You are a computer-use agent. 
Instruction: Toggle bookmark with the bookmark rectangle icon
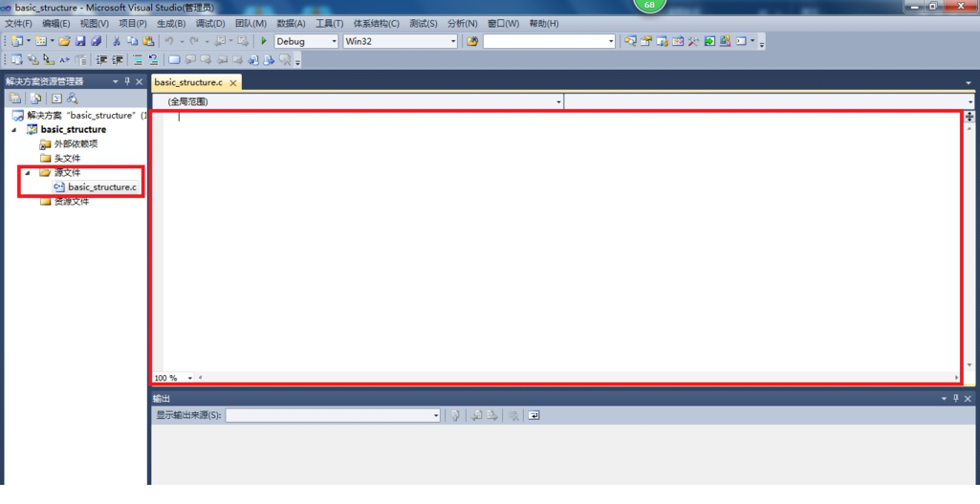[x=174, y=60]
